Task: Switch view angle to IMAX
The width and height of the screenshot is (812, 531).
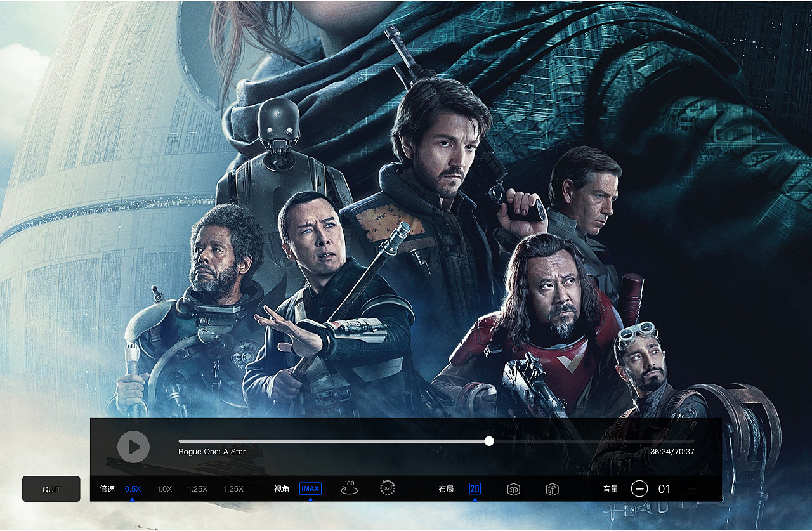Action: coord(310,488)
